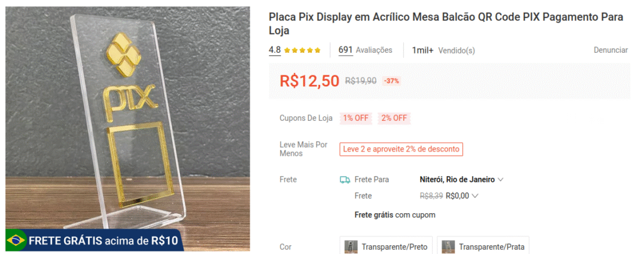Viewport: 644px width, 254px height.
Task: Click the 4.8 rating score
Action: pos(275,50)
